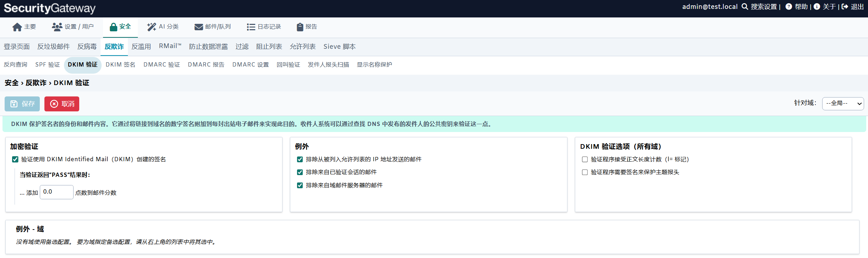Go to 回叫验证 sub-tab

tap(289, 65)
